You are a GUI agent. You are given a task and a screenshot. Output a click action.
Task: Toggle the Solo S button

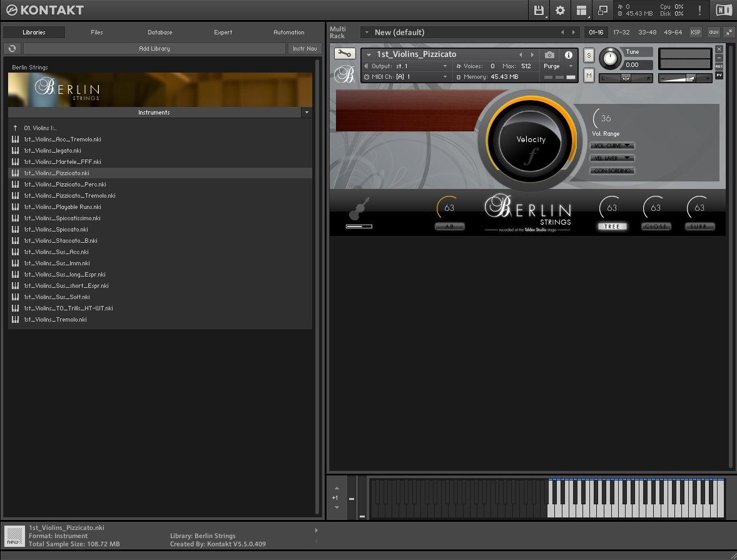[589, 56]
